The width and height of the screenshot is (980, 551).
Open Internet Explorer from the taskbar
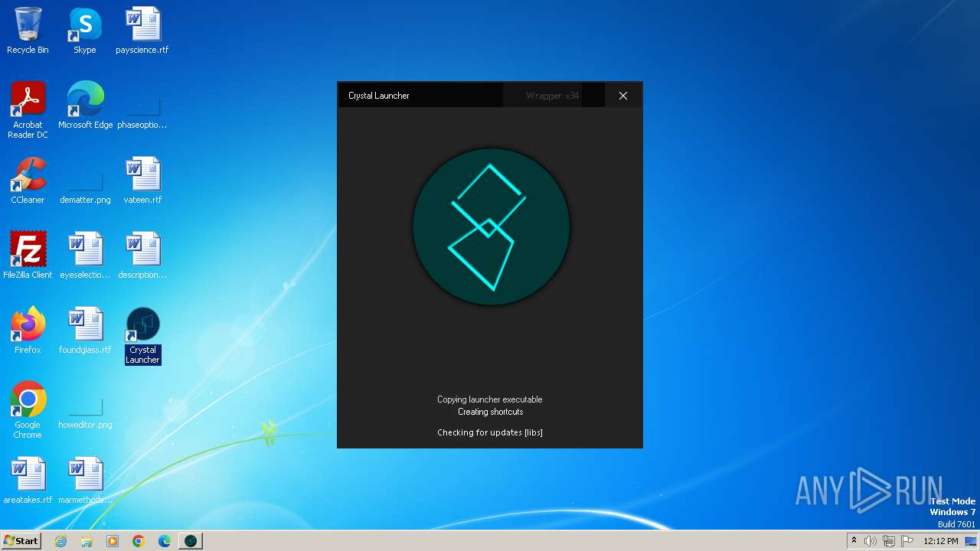[60, 541]
